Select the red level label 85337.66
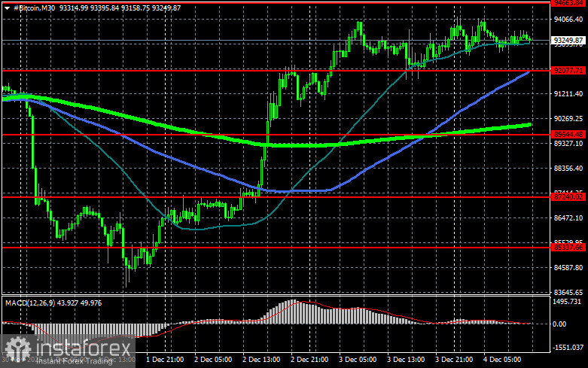The height and width of the screenshot is (368, 588). (568, 248)
